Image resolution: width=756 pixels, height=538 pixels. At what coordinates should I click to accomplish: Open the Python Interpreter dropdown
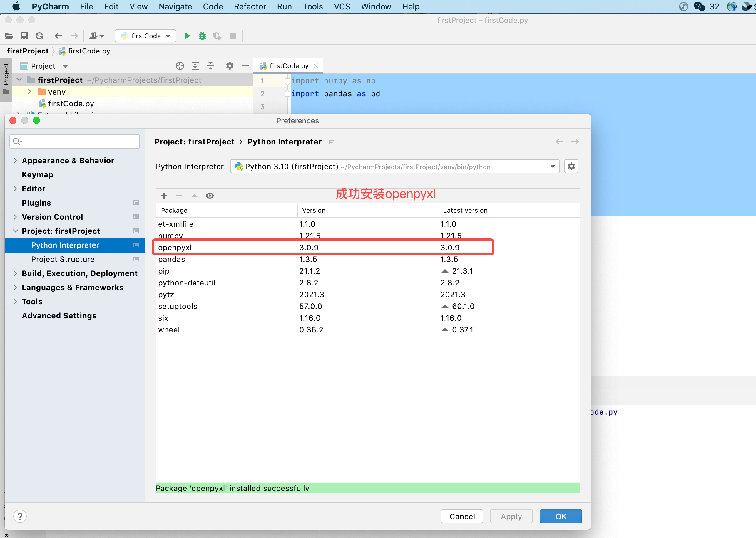point(552,166)
